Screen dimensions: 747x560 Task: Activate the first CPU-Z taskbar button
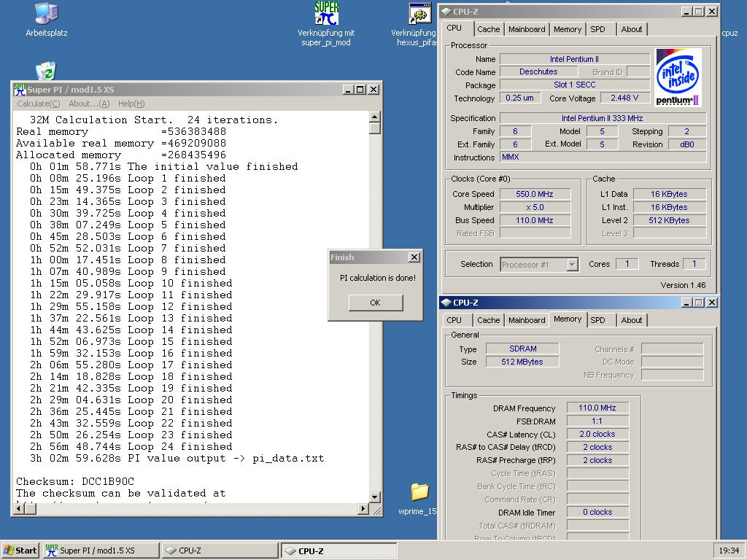[220, 551]
